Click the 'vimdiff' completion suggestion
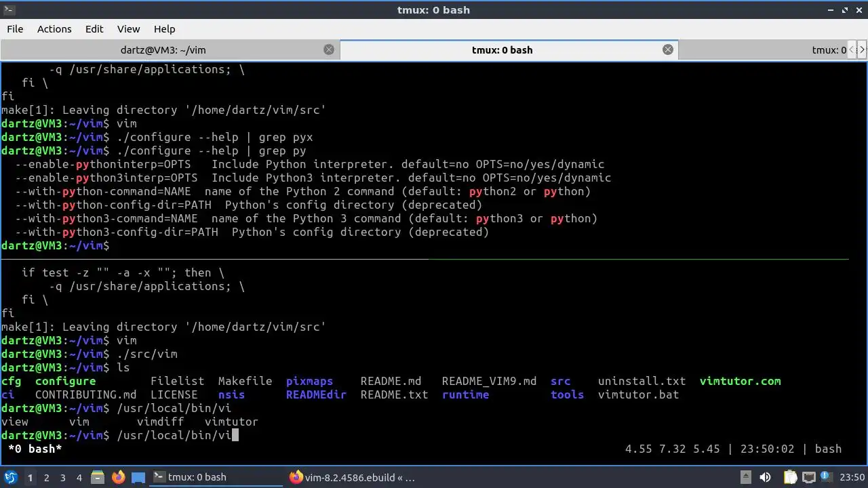This screenshot has height=488, width=868. coord(161,422)
